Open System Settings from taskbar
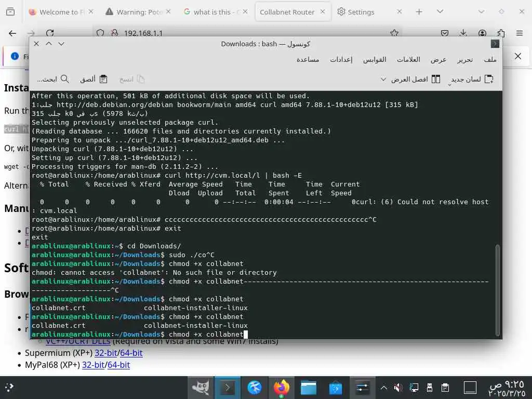The height and width of the screenshot is (399, 532). coord(362,388)
